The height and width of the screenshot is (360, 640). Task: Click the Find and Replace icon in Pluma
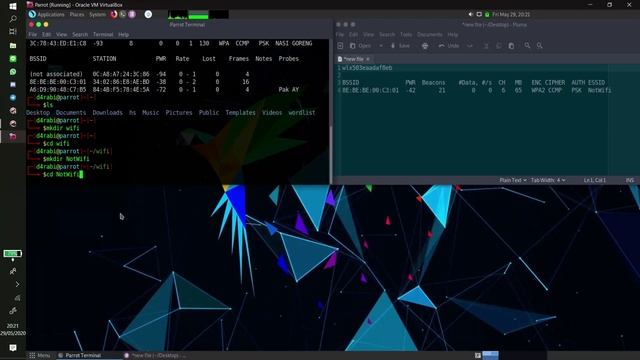coord(540,46)
